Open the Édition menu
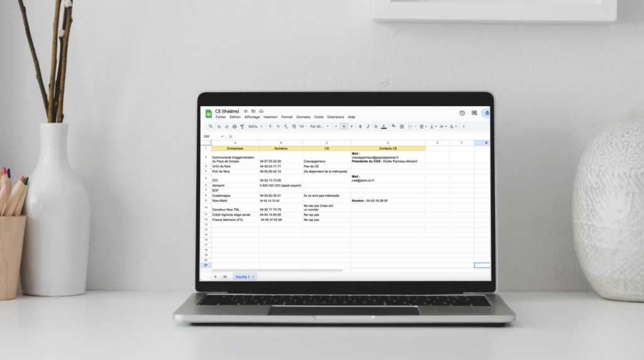The height and width of the screenshot is (360, 644). [235, 117]
